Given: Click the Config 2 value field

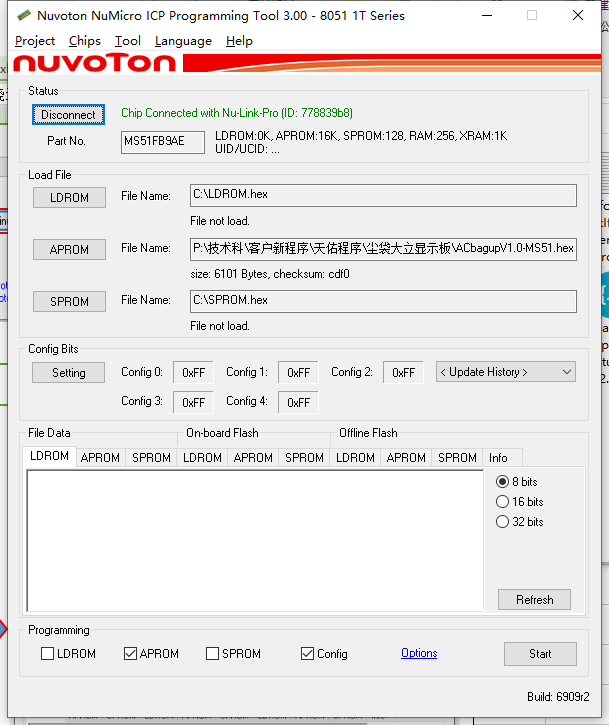Looking at the screenshot, I should coord(403,373).
